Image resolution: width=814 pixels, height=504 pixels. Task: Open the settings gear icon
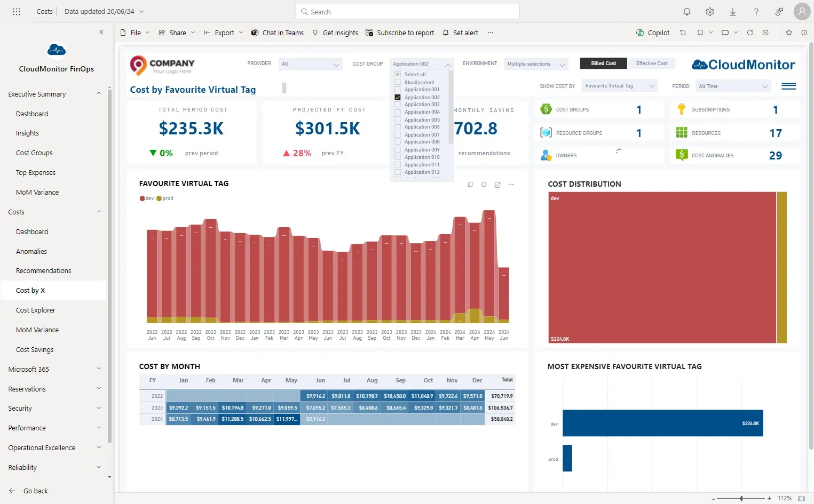710,12
